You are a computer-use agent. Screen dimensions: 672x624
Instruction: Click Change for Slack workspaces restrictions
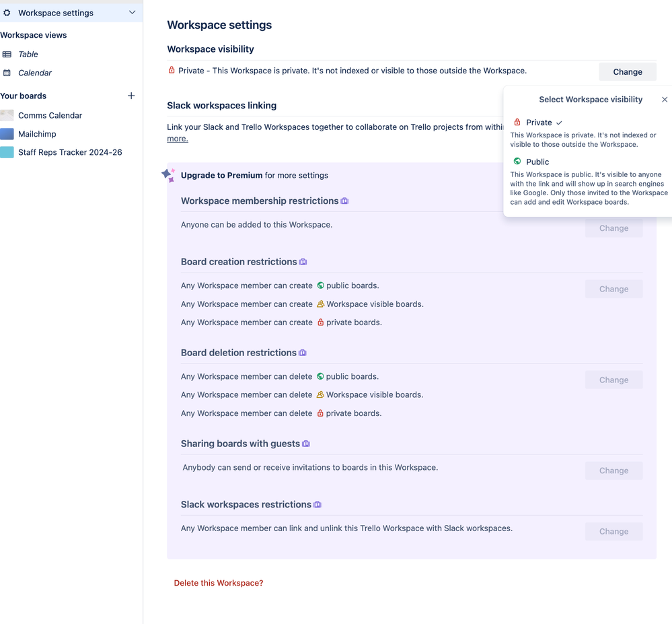click(x=613, y=532)
